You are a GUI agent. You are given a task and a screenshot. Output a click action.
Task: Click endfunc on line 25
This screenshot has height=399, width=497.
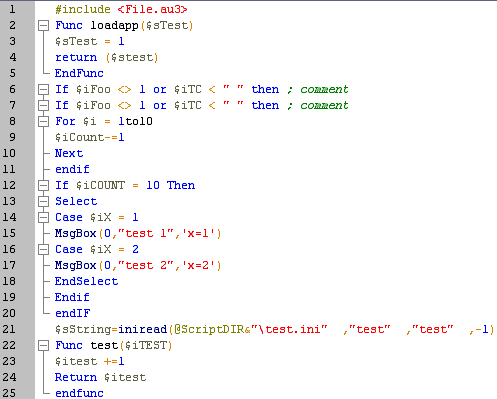click(79, 393)
